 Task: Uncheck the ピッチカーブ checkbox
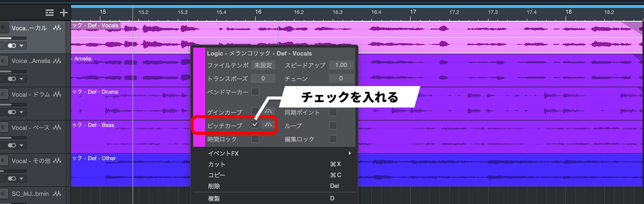click(255, 124)
